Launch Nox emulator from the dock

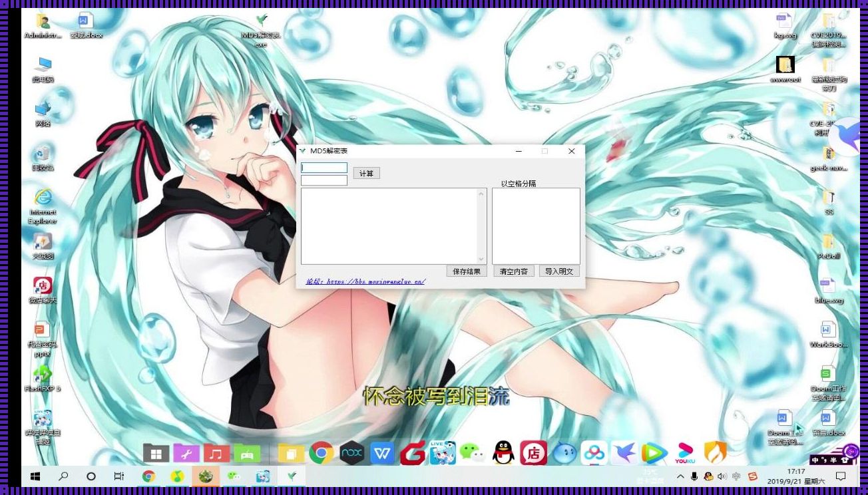pos(351,453)
